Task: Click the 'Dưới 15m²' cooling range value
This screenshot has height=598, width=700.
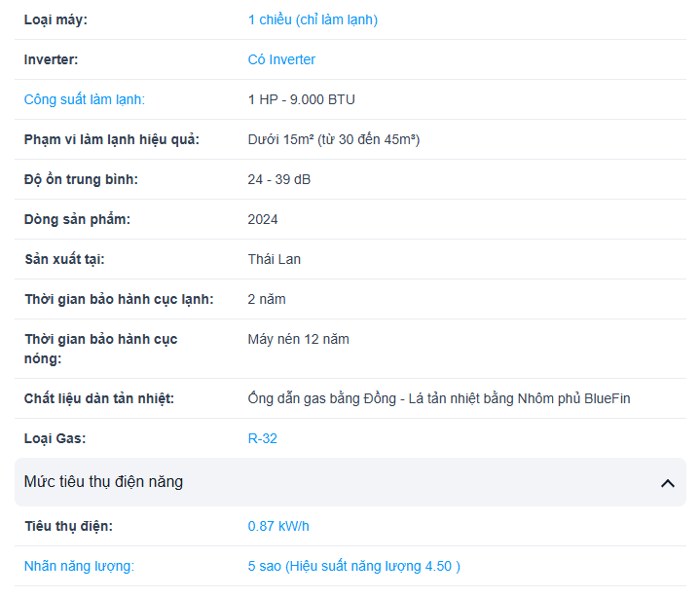Action: pyautogui.click(x=280, y=139)
